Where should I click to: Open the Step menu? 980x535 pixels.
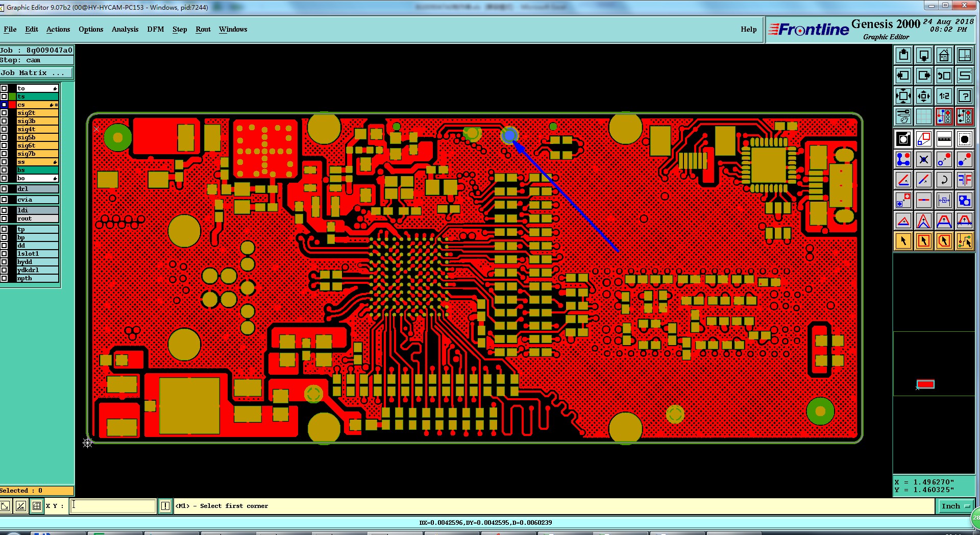pos(180,29)
